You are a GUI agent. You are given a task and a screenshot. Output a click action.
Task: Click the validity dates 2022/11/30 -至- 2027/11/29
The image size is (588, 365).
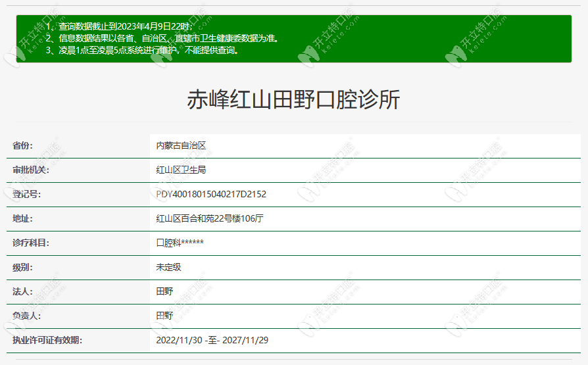click(x=212, y=340)
